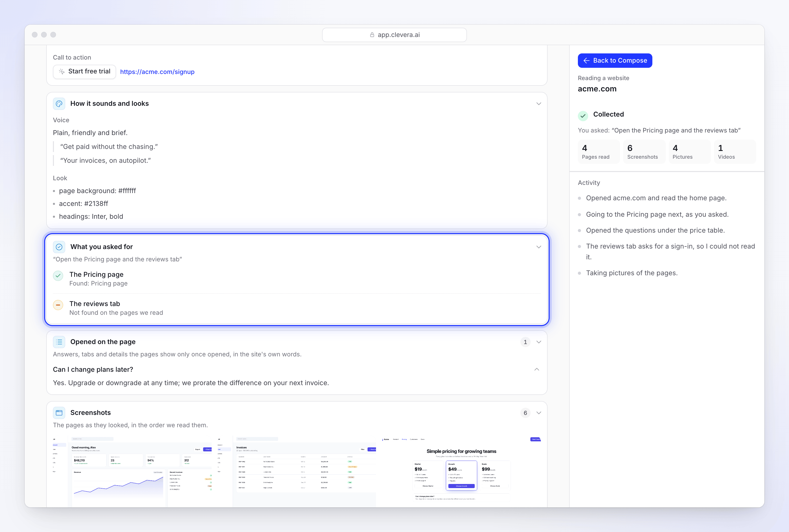Collapse the What you asked for section
Image resolution: width=789 pixels, height=532 pixels.
[539, 247]
